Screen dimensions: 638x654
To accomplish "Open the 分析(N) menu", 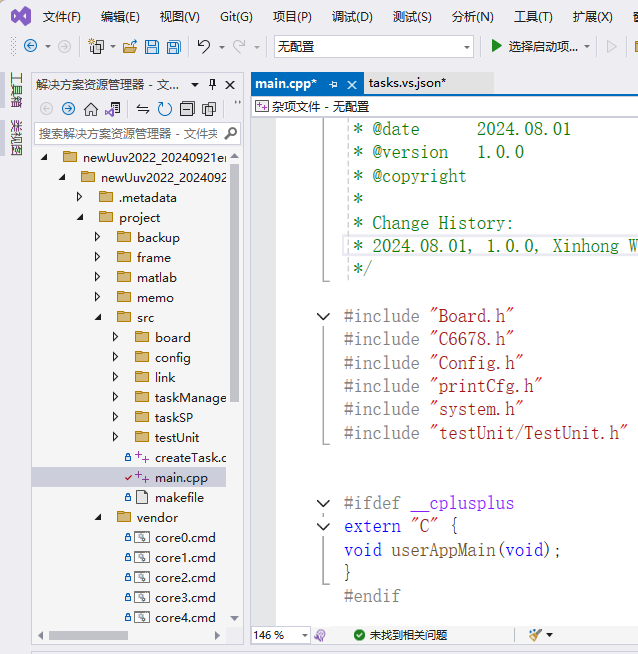I will pyautogui.click(x=473, y=17).
